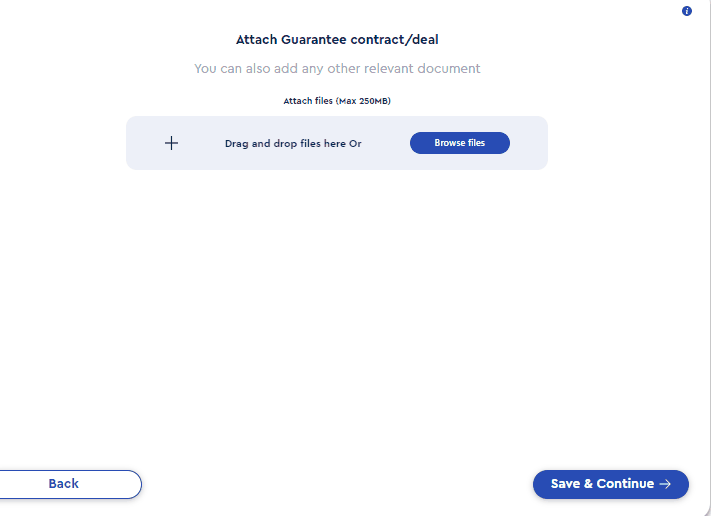Click the plus icon in upload area
Screen dimensions: 711x516
pyautogui.click(x=171, y=143)
